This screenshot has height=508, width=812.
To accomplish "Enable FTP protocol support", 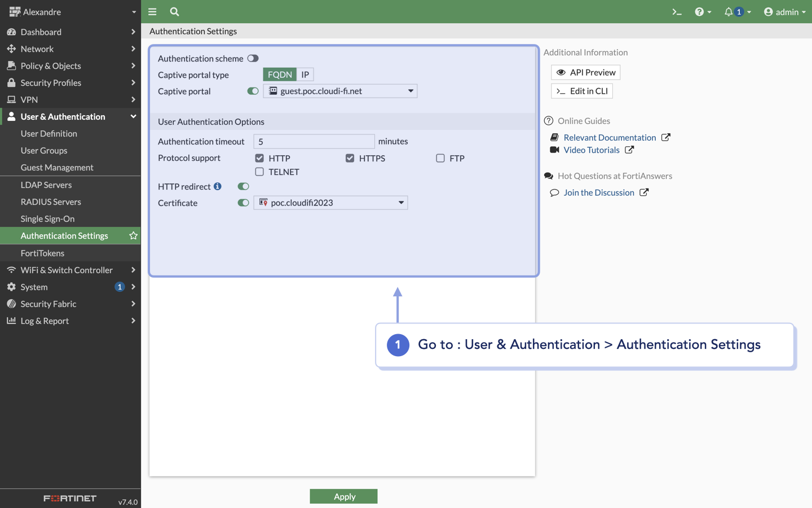I will click(440, 158).
